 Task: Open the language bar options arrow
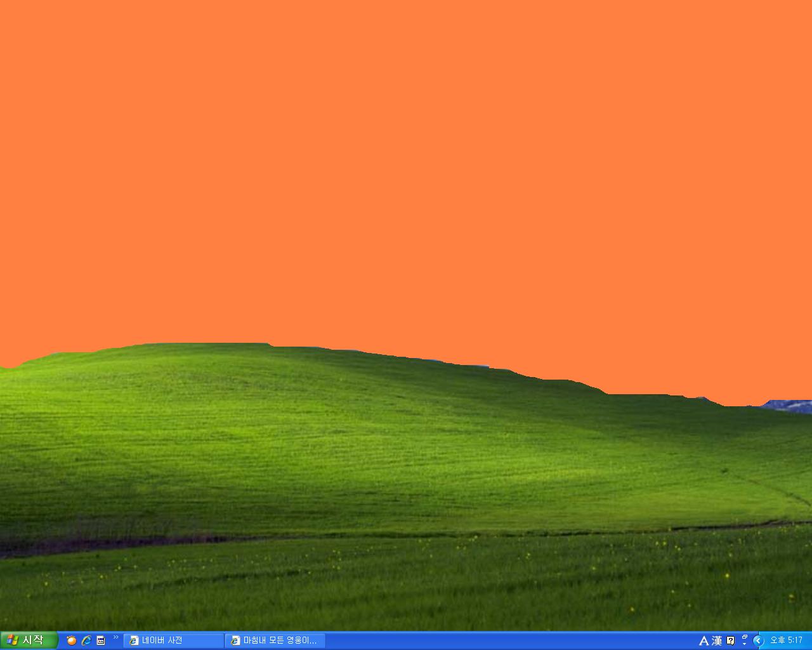coord(745,644)
